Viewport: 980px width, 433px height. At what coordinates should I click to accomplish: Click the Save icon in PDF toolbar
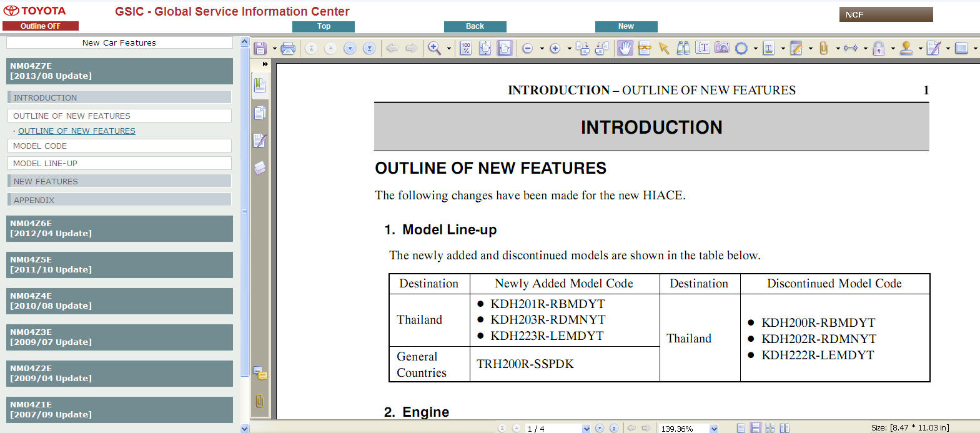(260, 48)
